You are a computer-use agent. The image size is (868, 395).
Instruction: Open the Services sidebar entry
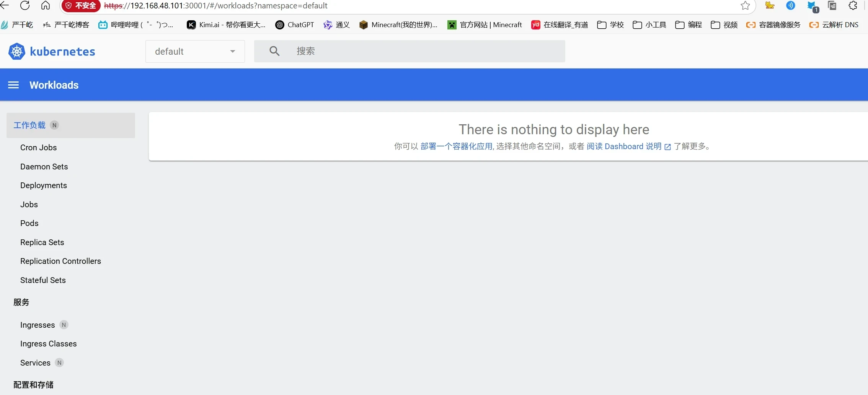(x=35, y=363)
